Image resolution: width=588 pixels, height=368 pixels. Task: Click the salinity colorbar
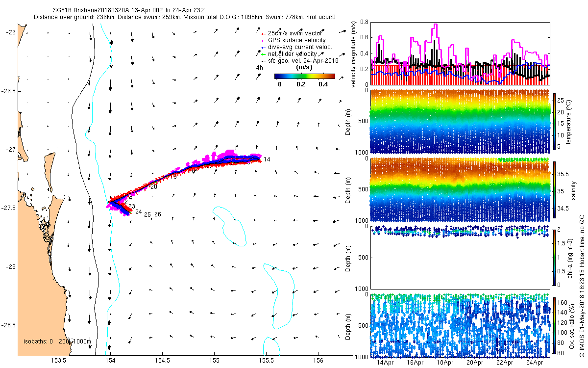point(555,189)
